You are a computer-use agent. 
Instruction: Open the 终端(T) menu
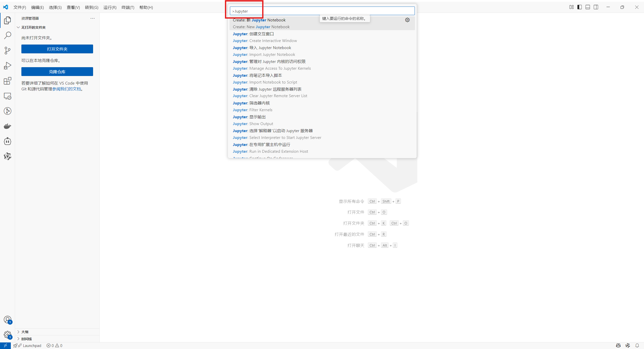128,7
